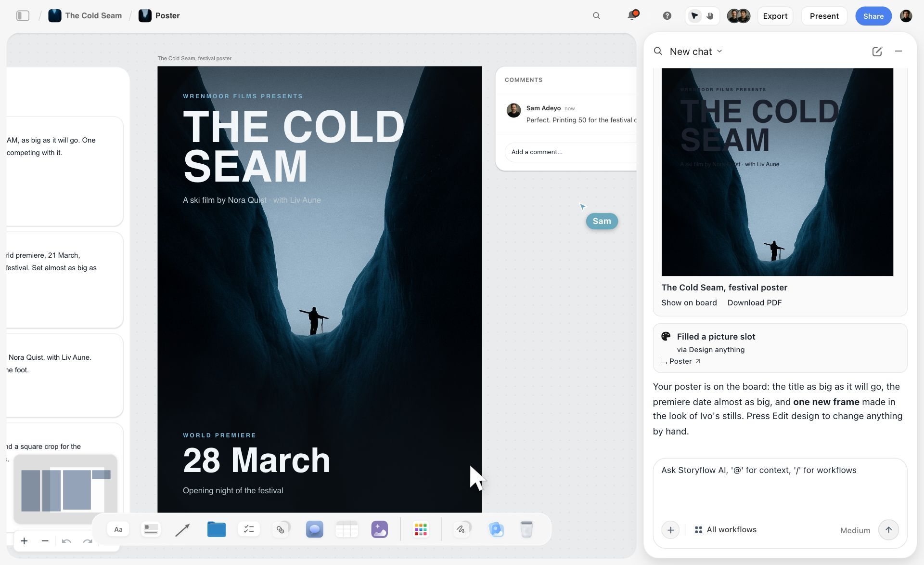The width and height of the screenshot is (924, 565).
Task: Switch to the hand pan tool
Action: pyautogui.click(x=710, y=16)
